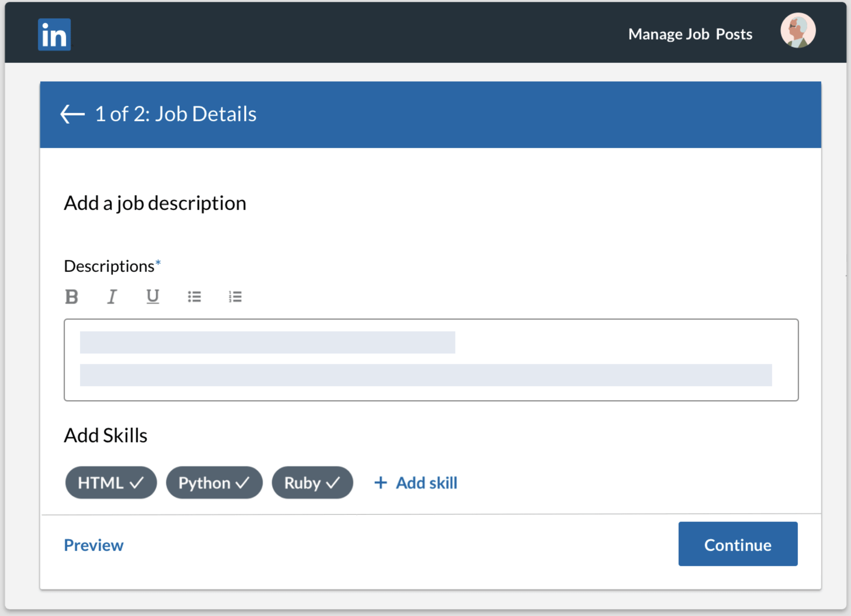Viewport: 851px width, 616px height.
Task: Click the LinkedIn logo in the navigation bar
Action: pos(54,34)
